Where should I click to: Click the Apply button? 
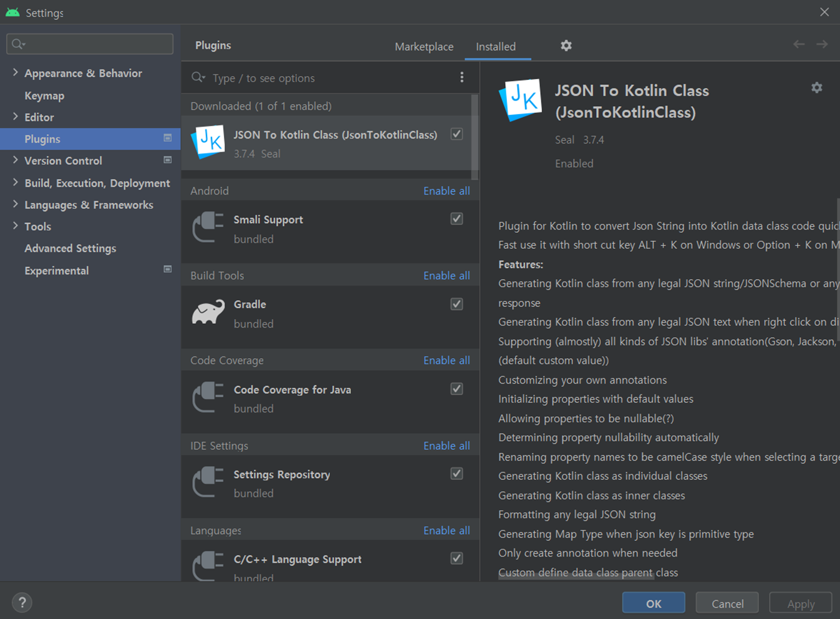[x=801, y=603]
